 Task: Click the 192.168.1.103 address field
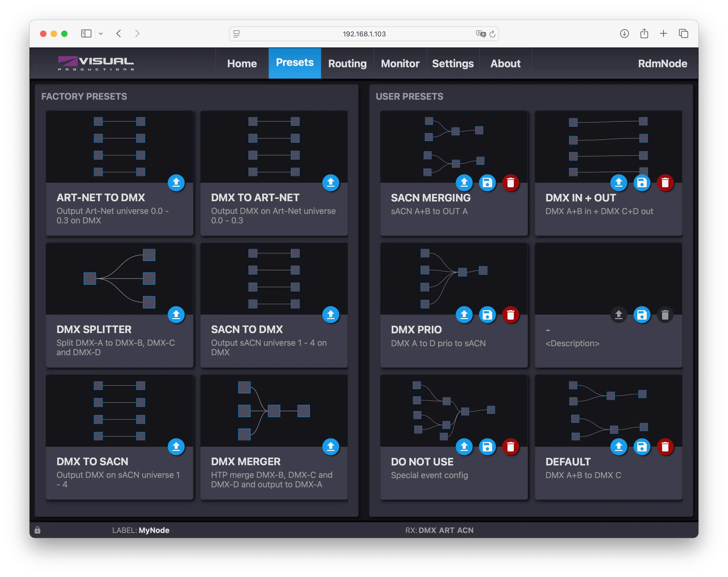click(x=364, y=34)
